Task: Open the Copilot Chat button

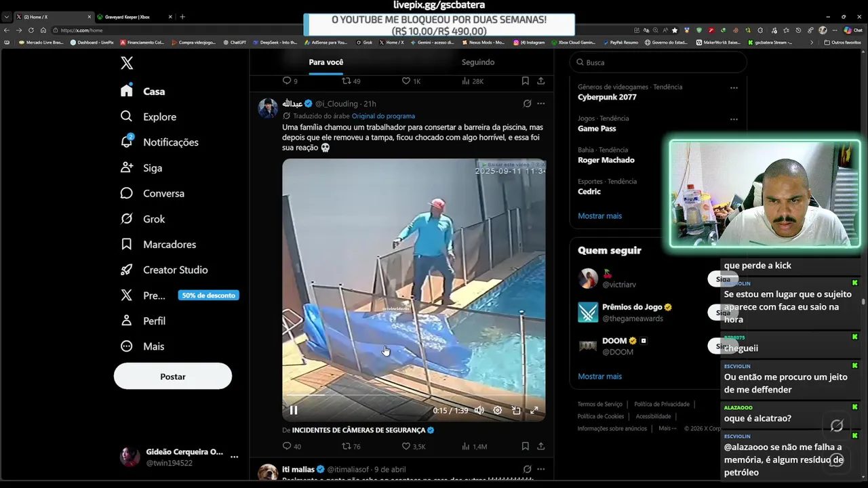Action: 852,30
